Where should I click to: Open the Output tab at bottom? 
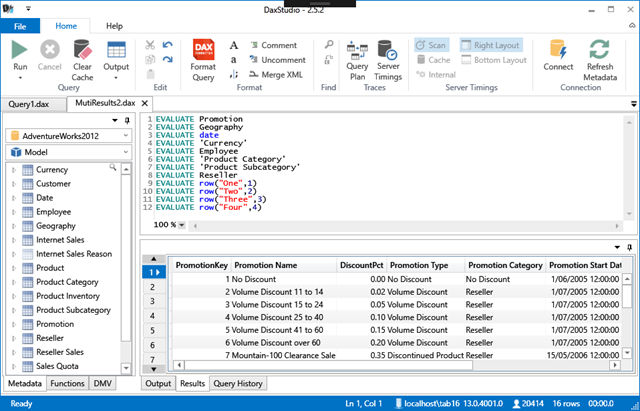pos(158,383)
